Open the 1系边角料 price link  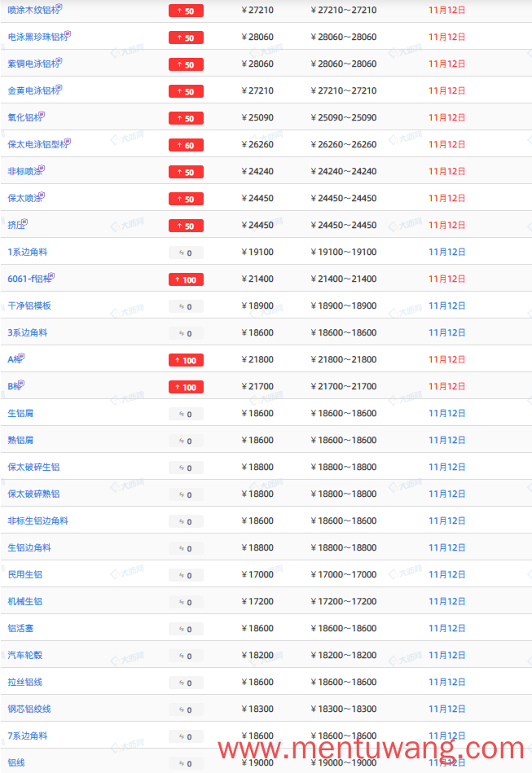click(28, 252)
